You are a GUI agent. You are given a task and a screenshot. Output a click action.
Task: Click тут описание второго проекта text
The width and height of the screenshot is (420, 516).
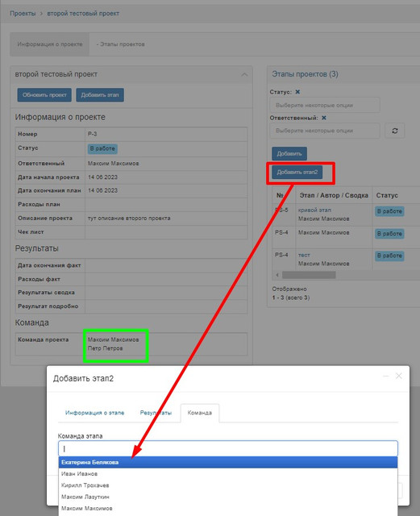point(129,218)
